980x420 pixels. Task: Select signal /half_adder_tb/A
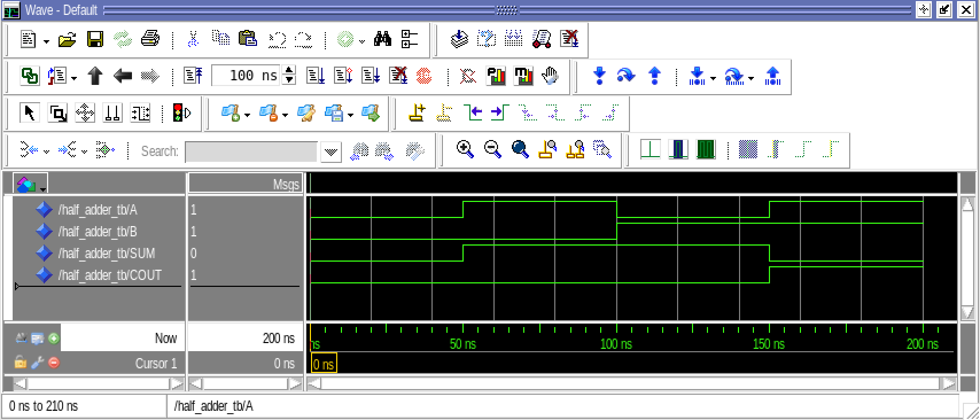98,210
